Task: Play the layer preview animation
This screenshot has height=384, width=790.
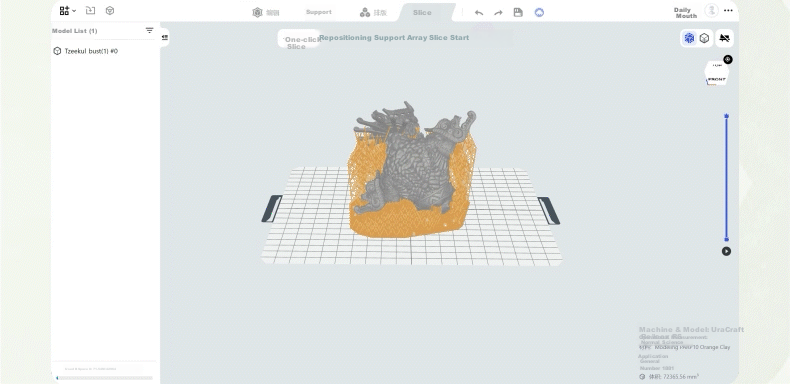Action: click(727, 251)
